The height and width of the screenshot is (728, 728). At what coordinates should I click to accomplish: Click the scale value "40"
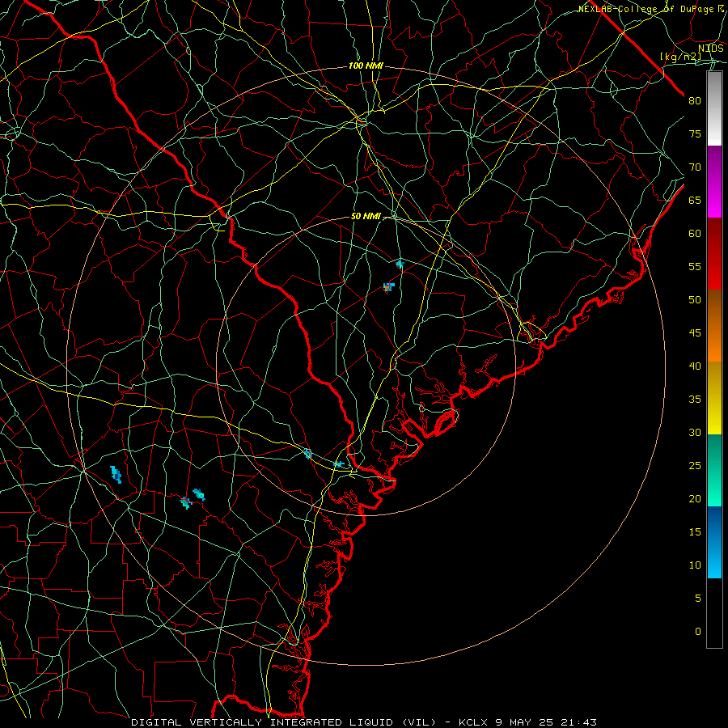point(695,366)
